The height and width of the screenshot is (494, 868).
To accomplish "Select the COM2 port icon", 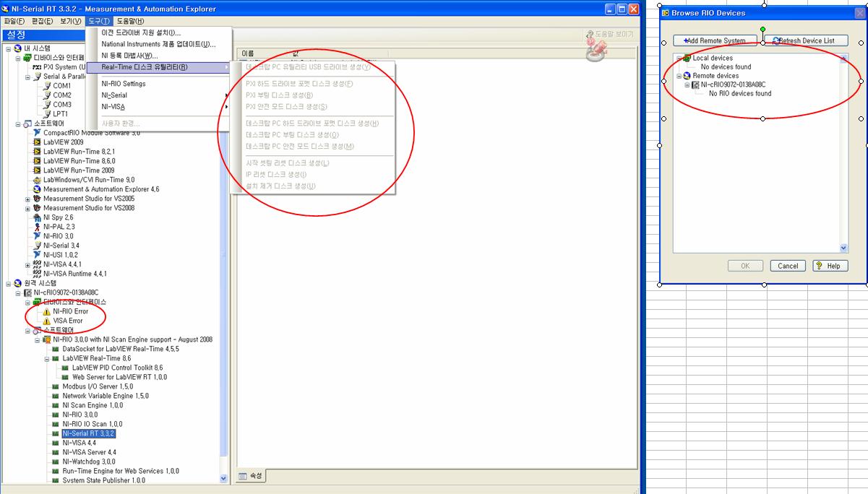I will pyautogui.click(x=47, y=95).
